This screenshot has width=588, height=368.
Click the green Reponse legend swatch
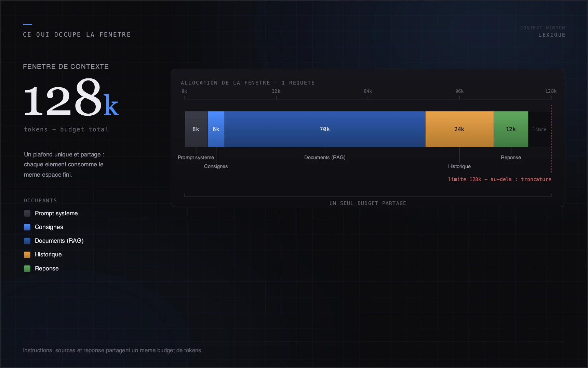pos(27,268)
